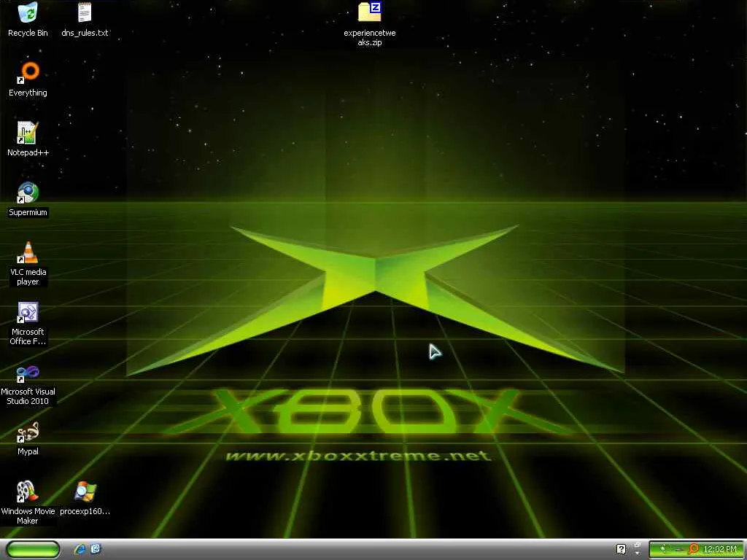Click the Supermium label text

tap(28, 212)
